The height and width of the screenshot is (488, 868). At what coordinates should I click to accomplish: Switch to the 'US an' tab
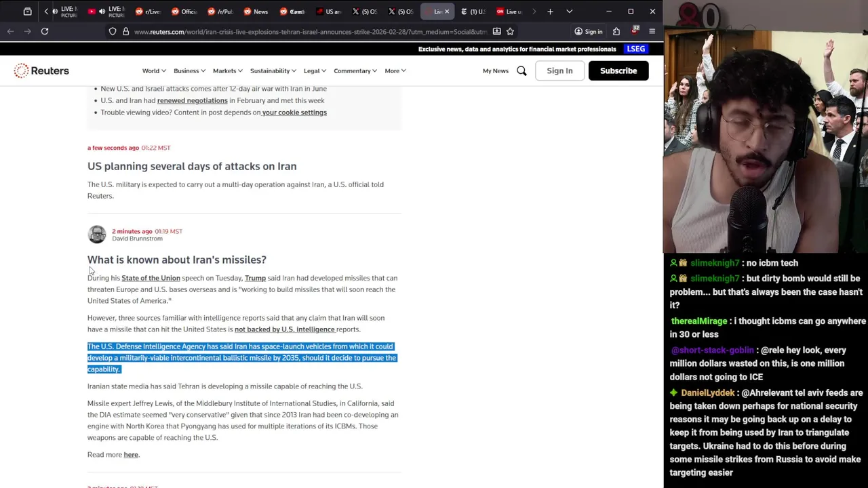[x=328, y=12]
